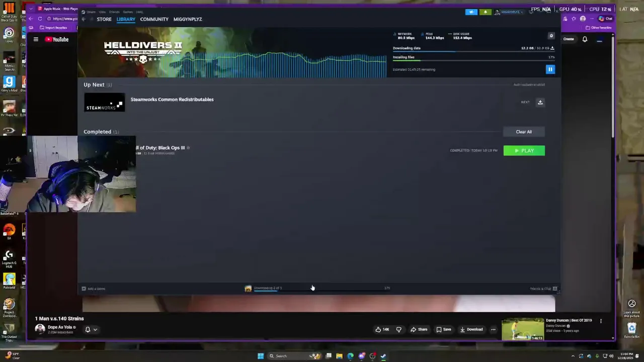Open more actions under YouTube video

pos(493,329)
